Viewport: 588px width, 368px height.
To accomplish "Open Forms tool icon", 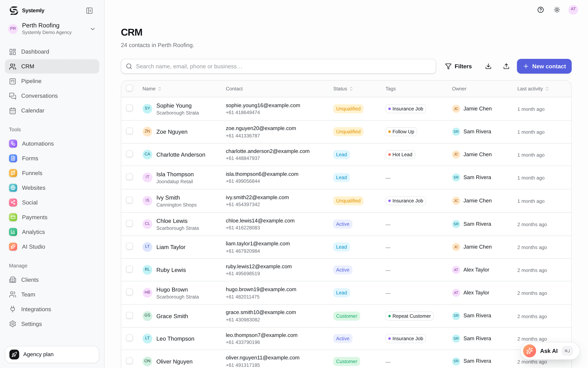I will [13, 158].
